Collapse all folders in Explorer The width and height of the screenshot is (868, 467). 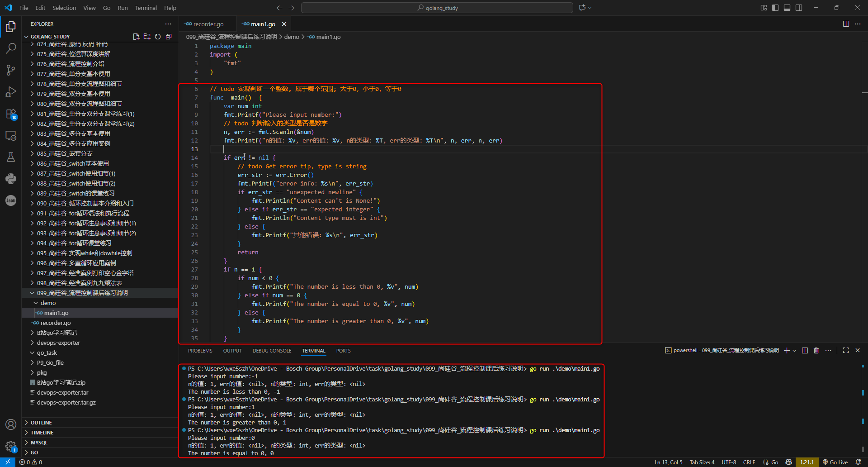pyautogui.click(x=169, y=37)
